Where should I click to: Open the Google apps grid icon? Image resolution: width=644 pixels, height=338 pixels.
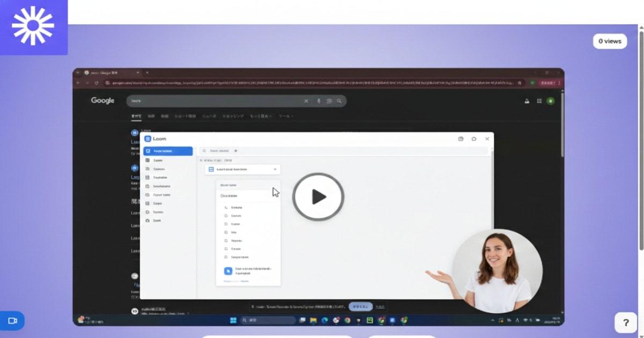pyautogui.click(x=539, y=101)
